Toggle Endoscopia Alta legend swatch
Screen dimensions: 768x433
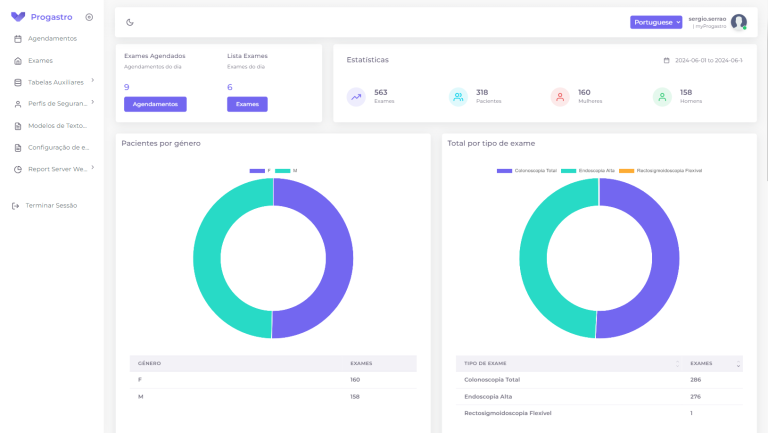[x=569, y=171]
